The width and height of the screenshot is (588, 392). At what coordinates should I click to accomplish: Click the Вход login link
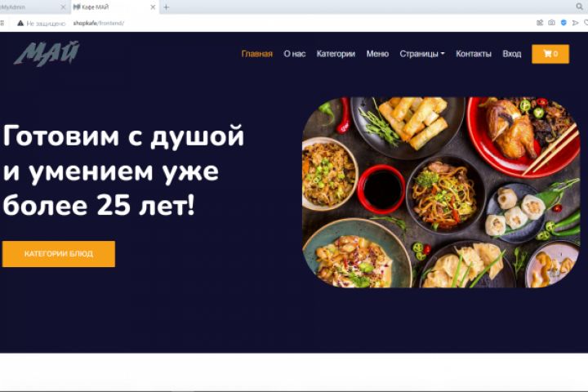512,54
